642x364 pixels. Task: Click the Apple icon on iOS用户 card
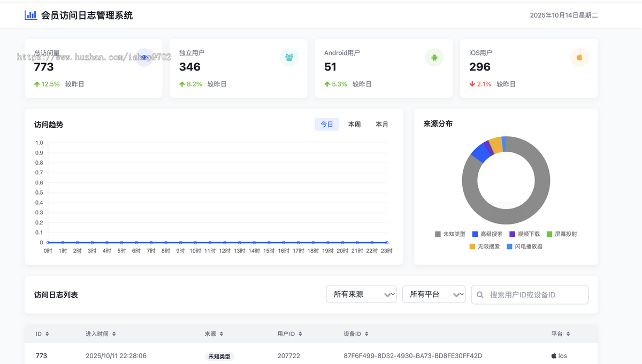tap(579, 57)
